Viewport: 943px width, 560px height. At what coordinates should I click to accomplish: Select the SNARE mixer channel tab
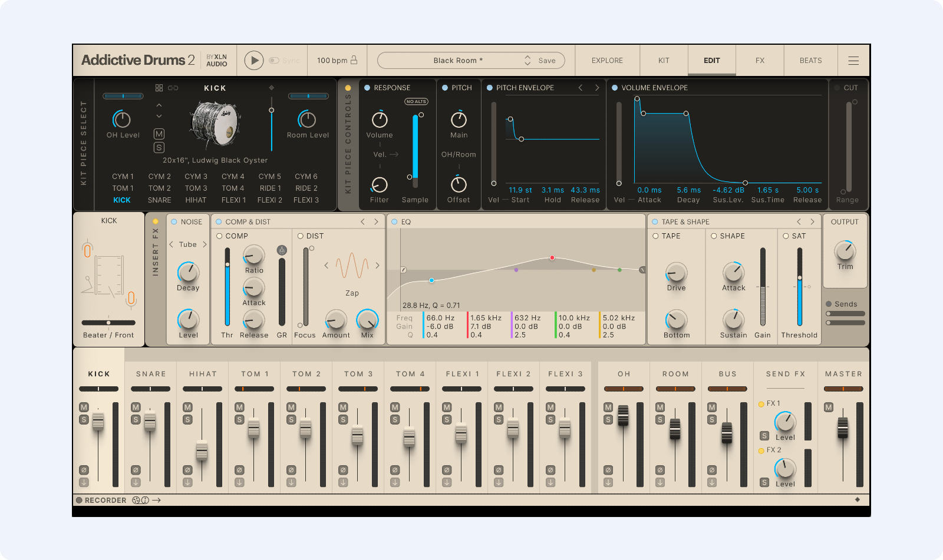pos(151,374)
